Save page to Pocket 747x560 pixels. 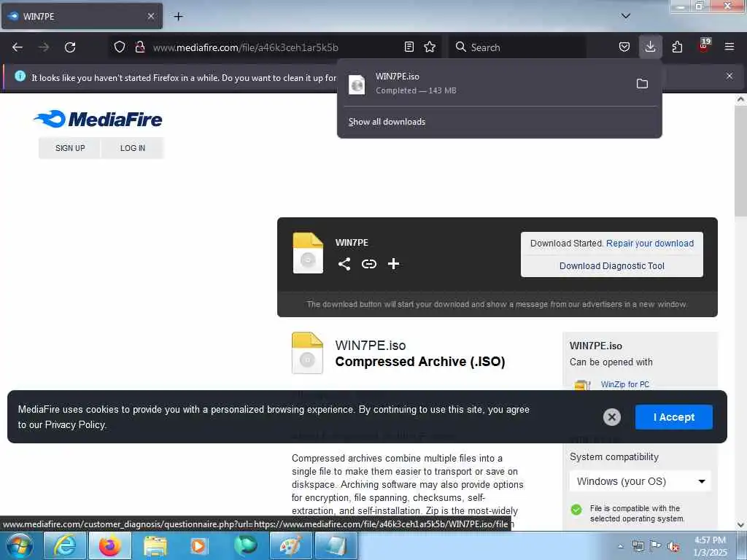coord(624,47)
